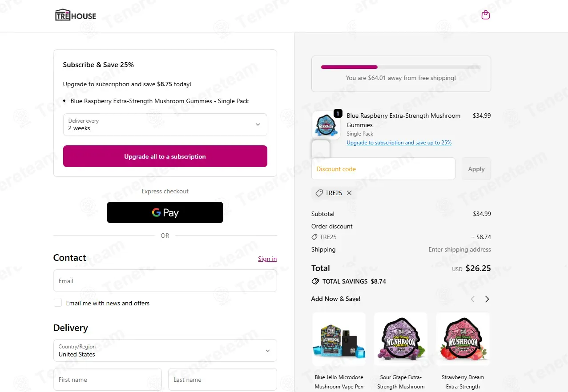Click the 'Enter shipping address' text
The height and width of the screenshot is (392, 568).
(460, 249)
